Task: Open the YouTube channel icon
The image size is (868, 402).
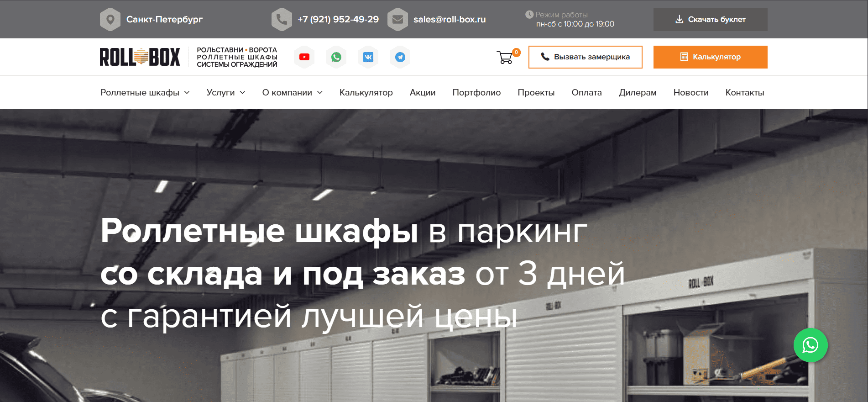Action: [x=304, y=57]
